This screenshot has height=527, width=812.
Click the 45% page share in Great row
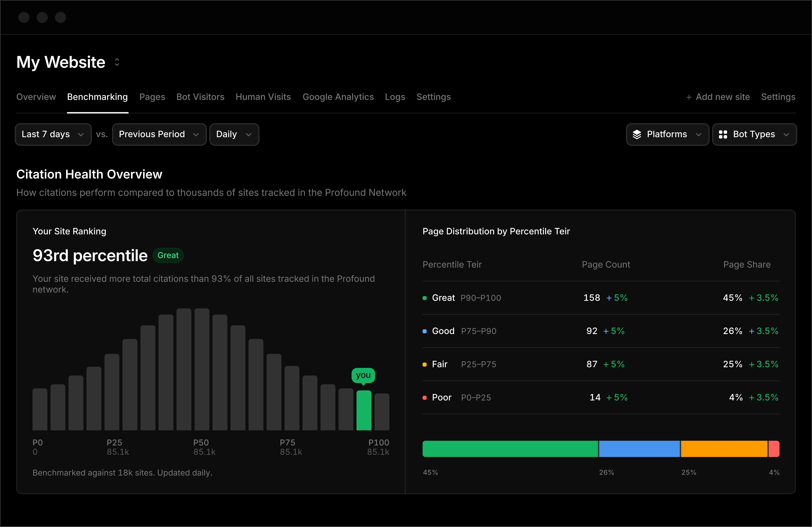coord(732,298)
